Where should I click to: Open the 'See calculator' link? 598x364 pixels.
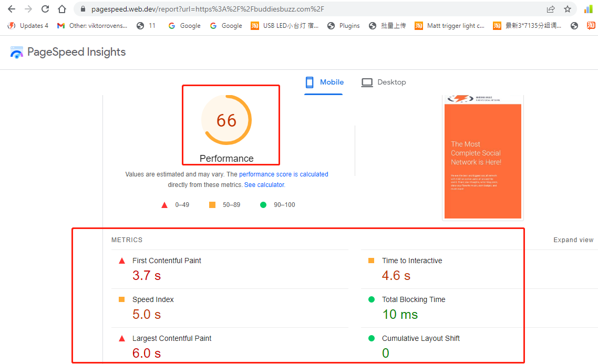pos(264,185)
